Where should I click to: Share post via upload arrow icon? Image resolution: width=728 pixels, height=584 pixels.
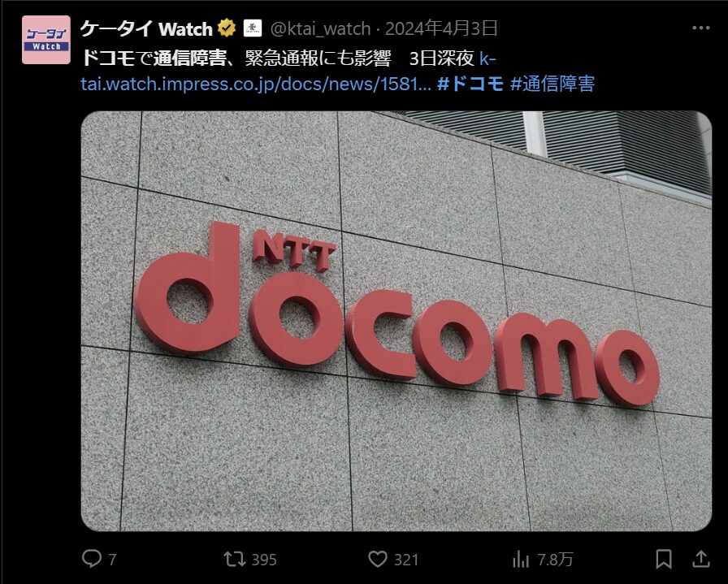coord(700,559)
